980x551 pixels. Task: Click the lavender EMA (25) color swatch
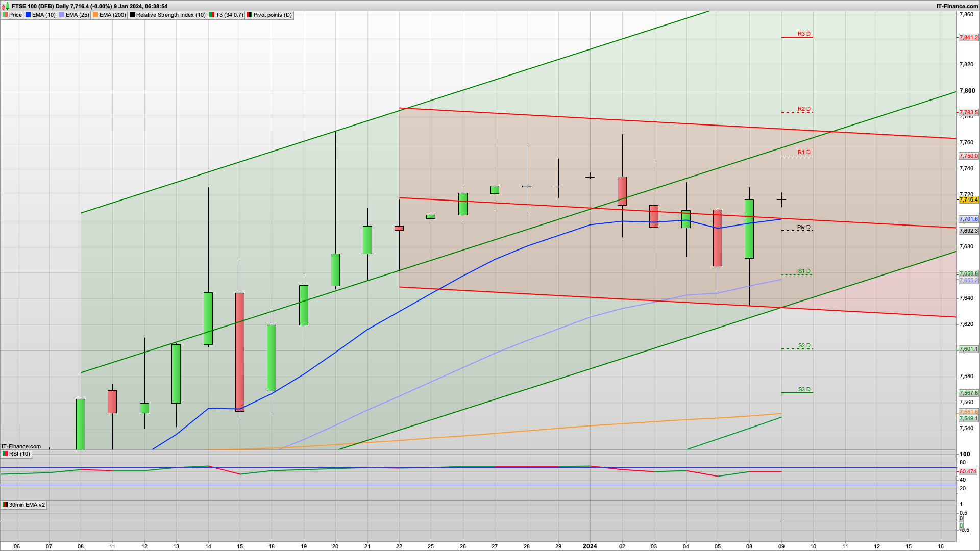pyautogui.click(x=61, y=15)
